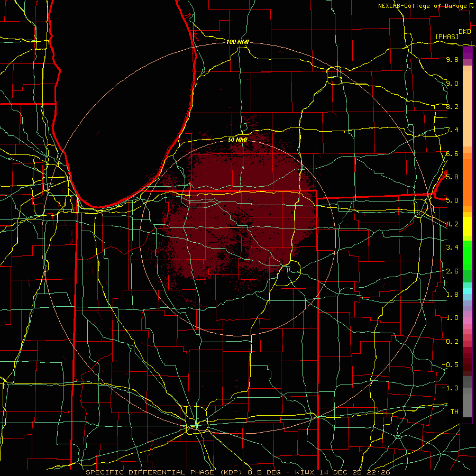
Task: Click the 5.0 scale value
Action: (x=452, y=200)
